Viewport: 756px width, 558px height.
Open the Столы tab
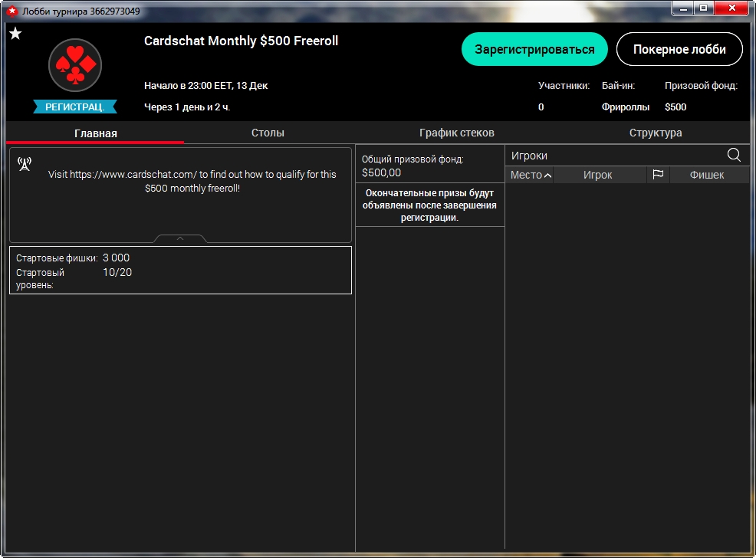tap(268, 133)
